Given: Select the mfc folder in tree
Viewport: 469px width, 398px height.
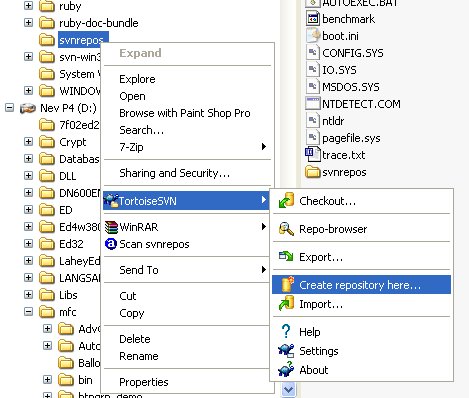Looking at the screenshot, I should point(68,312).
